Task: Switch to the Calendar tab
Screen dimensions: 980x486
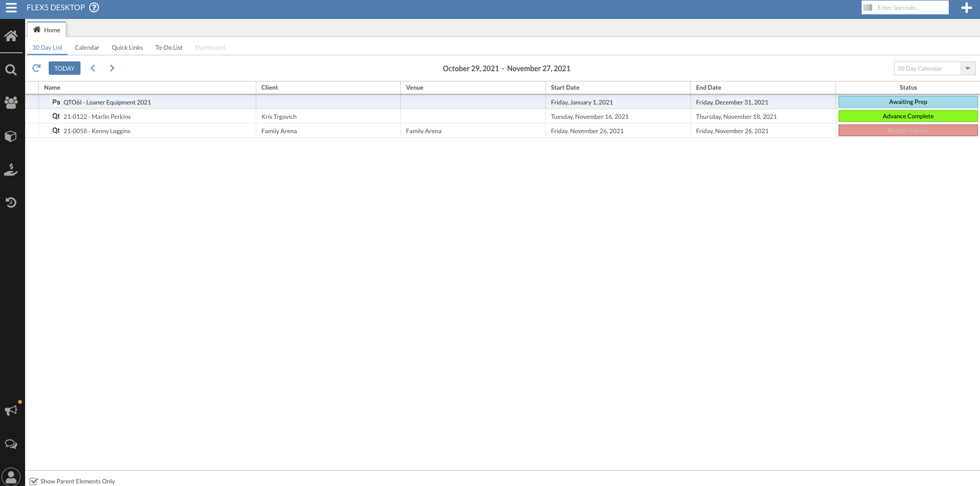Action: pyautogui.click(x=87, y=48)
